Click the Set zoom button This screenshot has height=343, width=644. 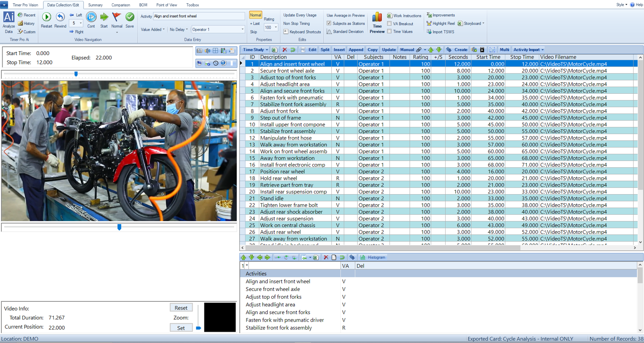(181, 328)
